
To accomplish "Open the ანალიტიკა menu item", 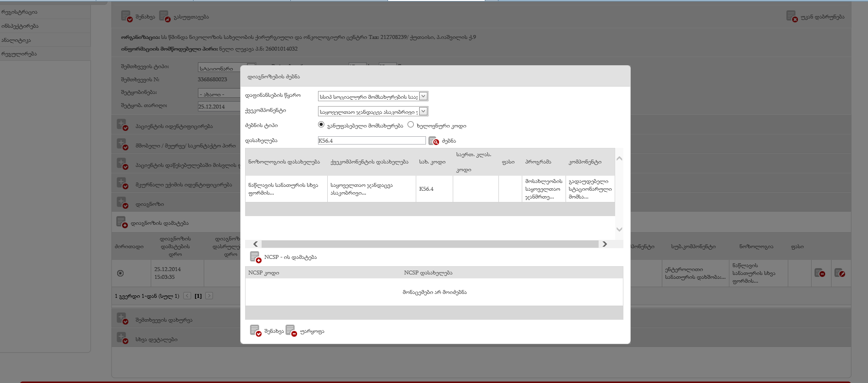I will pyautogui.click(x=16, y=40).
